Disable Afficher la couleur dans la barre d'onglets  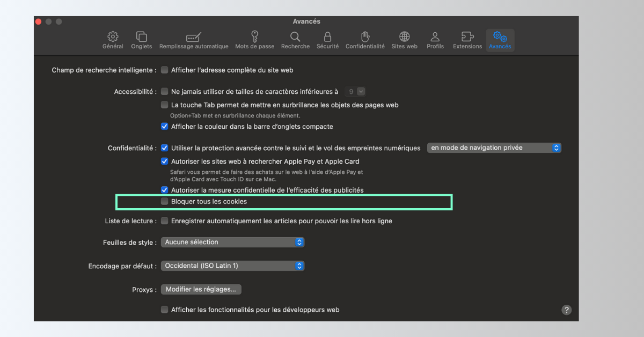pos(164,126)
